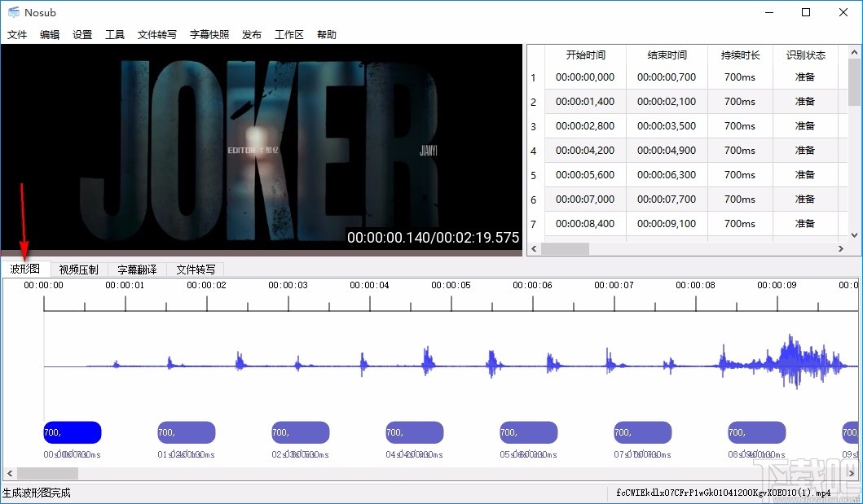The height and width of the screenshot is (504, 863).
Task: Select subtitle row 1 starting at 00:00:00,000
Action: tap(585, 77)
